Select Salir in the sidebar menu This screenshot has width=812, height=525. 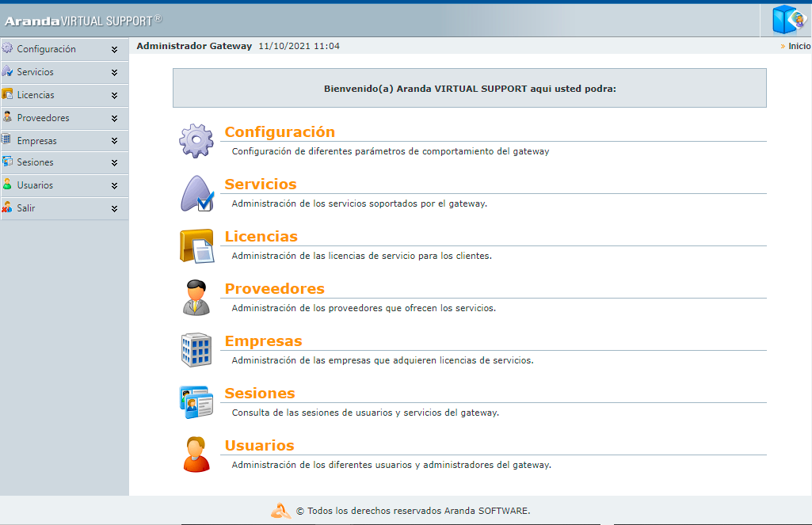[x=26, y=207]
